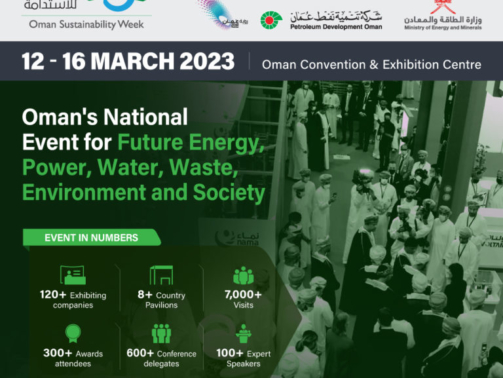Screen dimensions: 503x378
Task: Click the Environment and Society line
Action: tap(144, 192)
